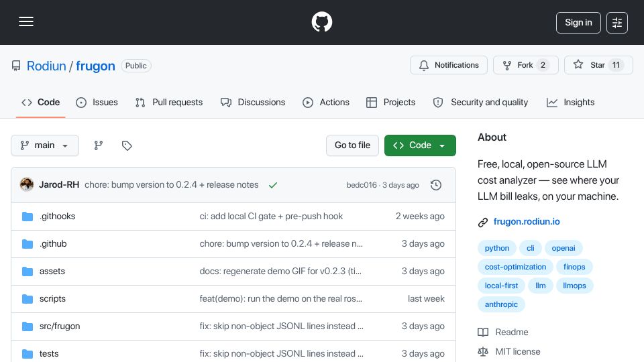Open latest commit message bump version 0.2.4
The height and width of the screenshot is (362, 644).
171,185
